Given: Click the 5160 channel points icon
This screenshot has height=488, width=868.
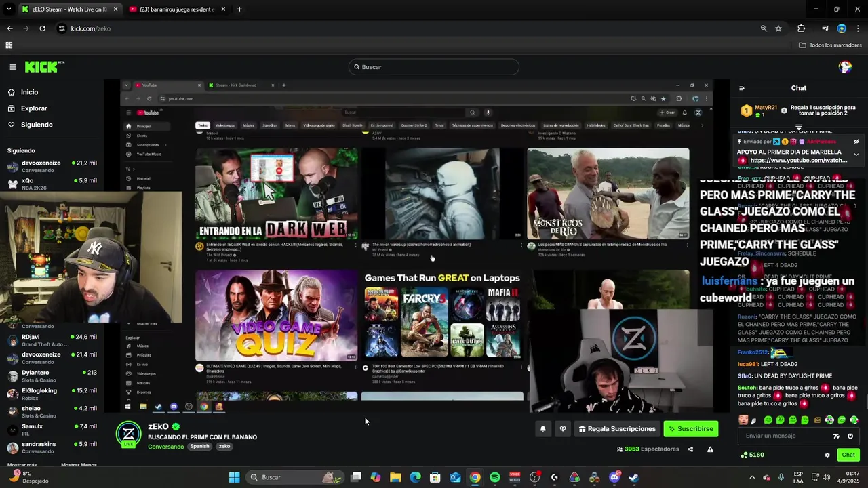Looking at the screenshot, I should coord(744,455).
